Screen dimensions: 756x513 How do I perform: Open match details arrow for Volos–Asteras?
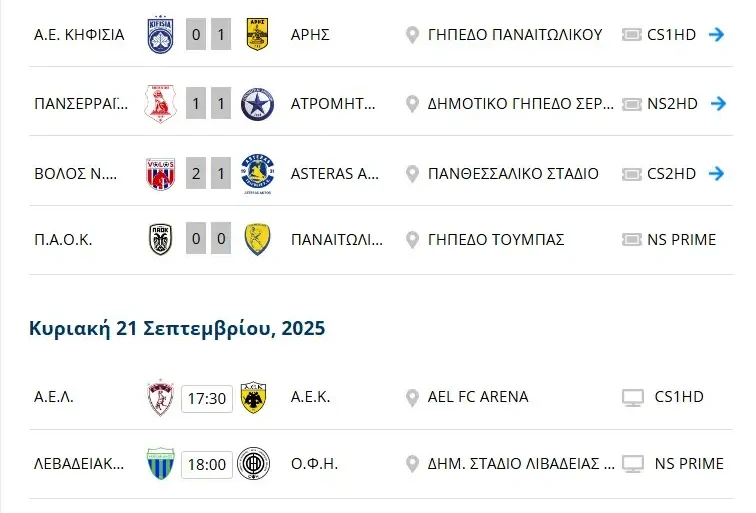pos(716,173)
